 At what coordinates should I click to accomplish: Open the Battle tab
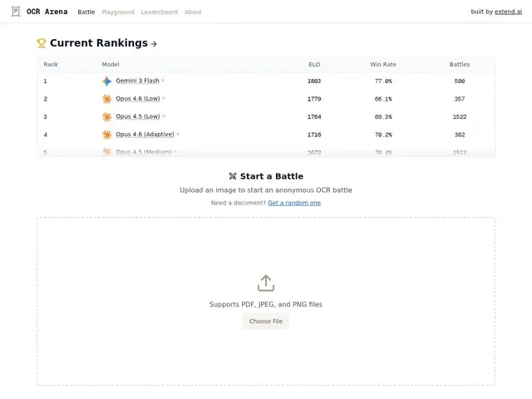[86, 12]
